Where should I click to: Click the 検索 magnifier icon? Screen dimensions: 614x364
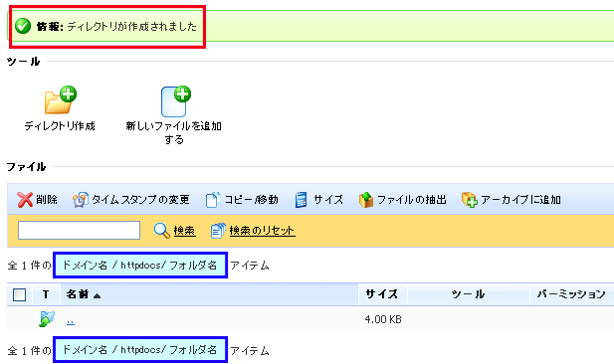[162, 231]
